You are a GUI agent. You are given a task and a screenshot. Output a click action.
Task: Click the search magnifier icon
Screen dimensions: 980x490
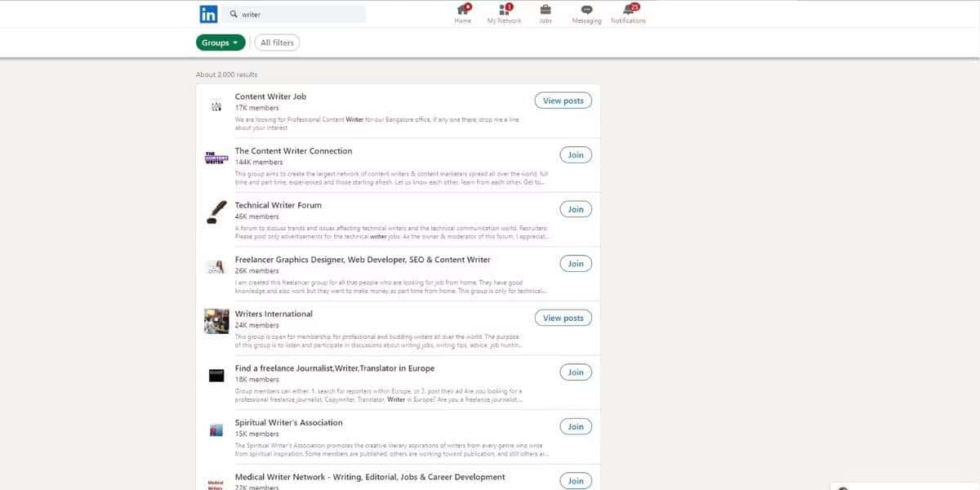234,14
